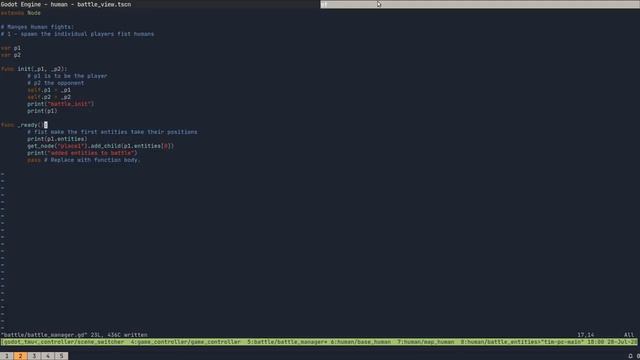Click the 'extends Node' line
Viewport: 640px width, 360px height.
20,13
